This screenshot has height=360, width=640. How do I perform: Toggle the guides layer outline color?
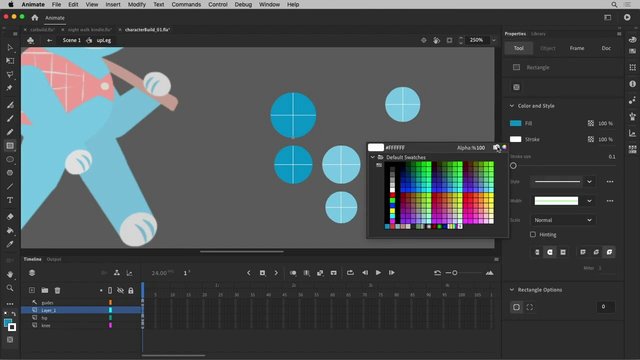click(110, 302)
